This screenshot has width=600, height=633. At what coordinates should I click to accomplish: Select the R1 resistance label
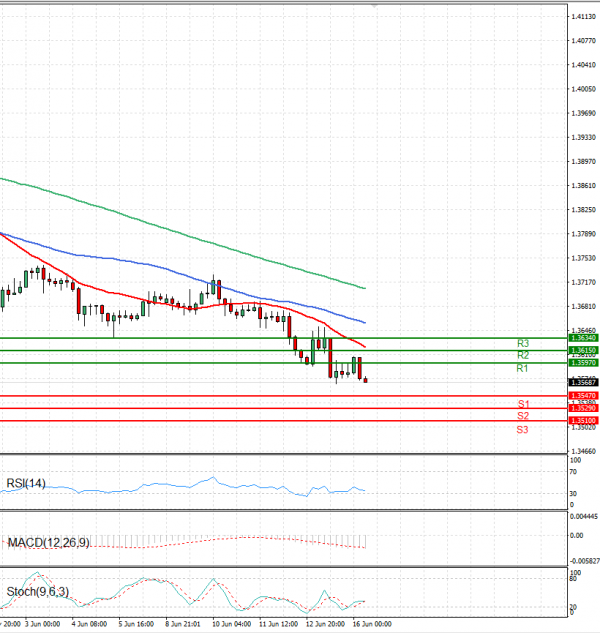522,369
